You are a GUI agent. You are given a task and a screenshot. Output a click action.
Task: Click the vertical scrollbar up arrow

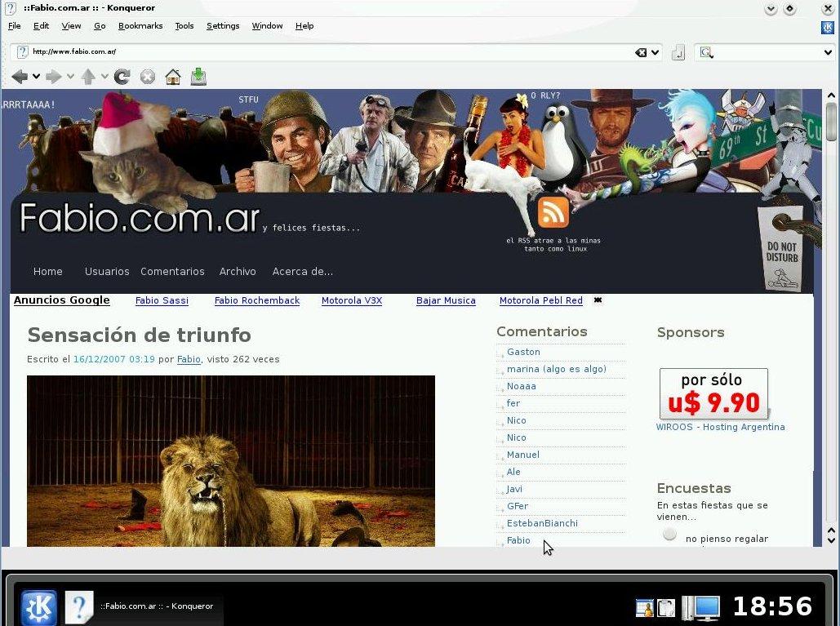point(831,95)
